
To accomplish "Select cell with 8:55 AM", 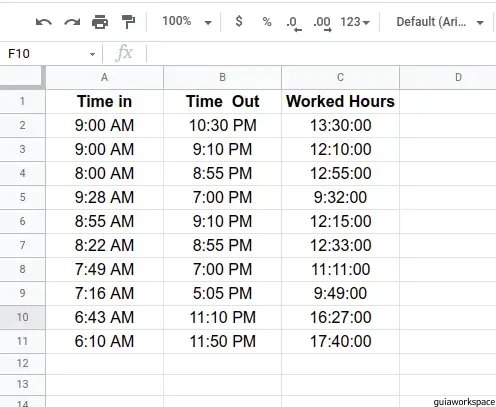I will coord(104,221).
